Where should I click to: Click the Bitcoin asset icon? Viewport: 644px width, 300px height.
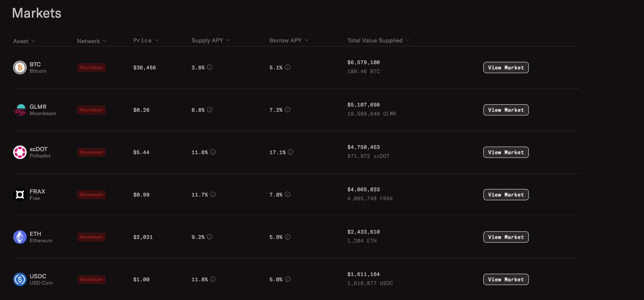[20, 67]
